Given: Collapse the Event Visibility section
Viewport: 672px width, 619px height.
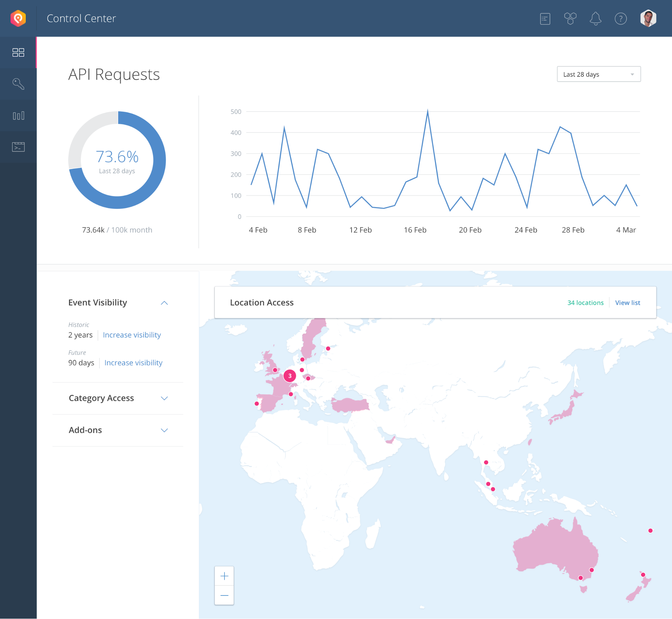Looking at the screenshot, I should [x=164, y=303].
